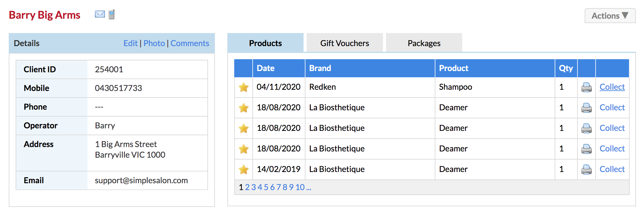Go to page 6 of products

click(x=272, y=187)
